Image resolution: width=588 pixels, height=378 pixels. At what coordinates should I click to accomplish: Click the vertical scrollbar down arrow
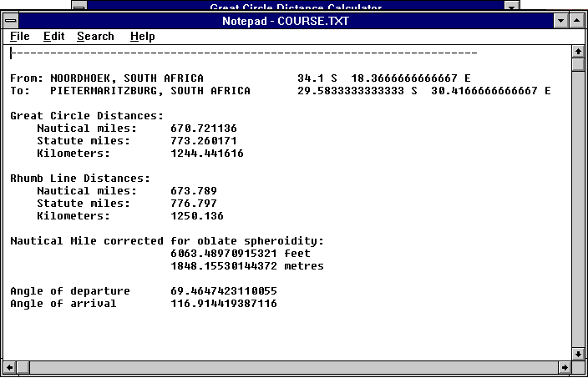click(x=577, y=353)
